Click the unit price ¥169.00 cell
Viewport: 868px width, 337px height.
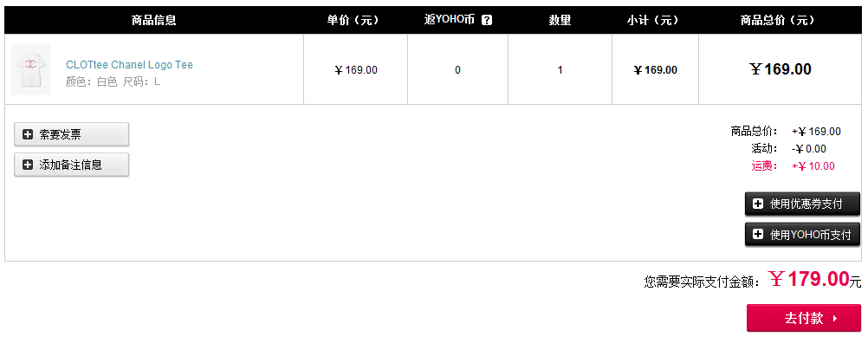tap(356, 70)
